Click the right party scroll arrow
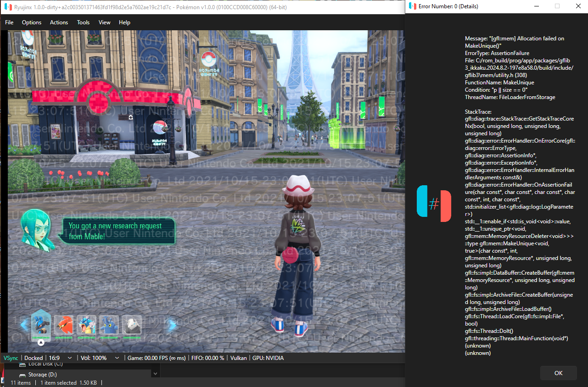 (x=172, y=325)
